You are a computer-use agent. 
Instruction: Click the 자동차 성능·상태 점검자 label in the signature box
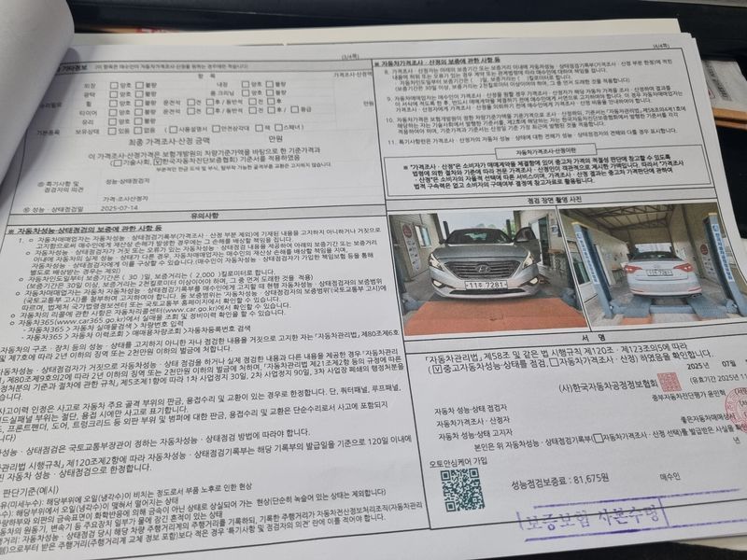pos(471,410)
